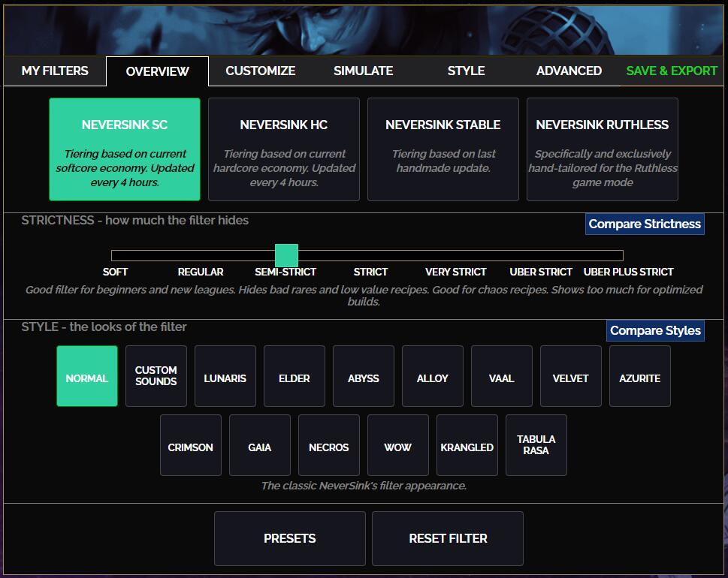Screen dimensions: 728x578
Task: Click the Compare Strictness button
Action: click(645, 224)
